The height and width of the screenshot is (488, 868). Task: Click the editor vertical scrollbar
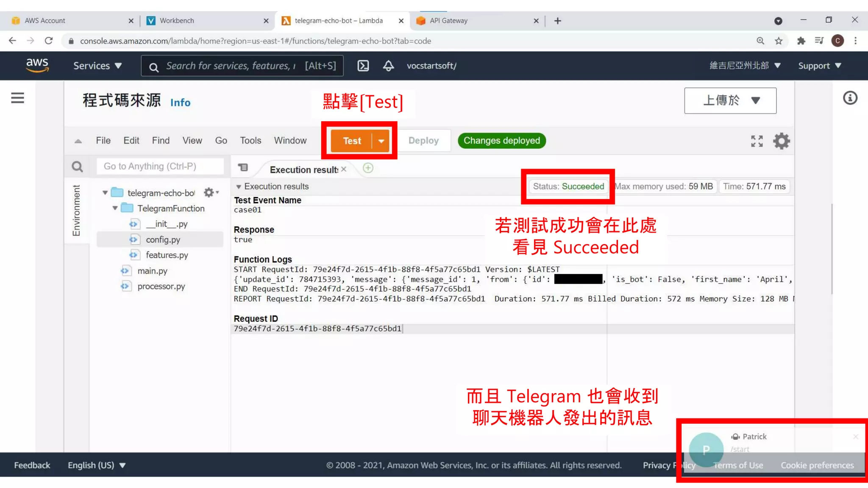click(x=832, y=249)
